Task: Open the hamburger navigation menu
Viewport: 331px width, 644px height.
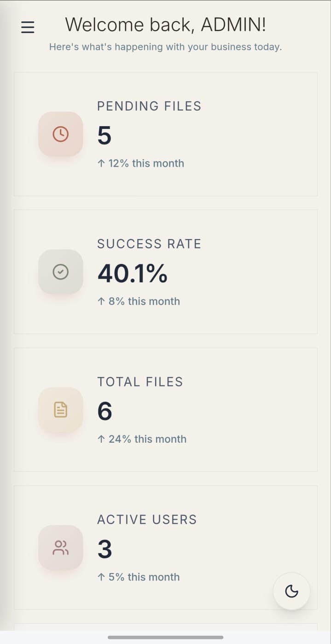Action: (28, 27)
